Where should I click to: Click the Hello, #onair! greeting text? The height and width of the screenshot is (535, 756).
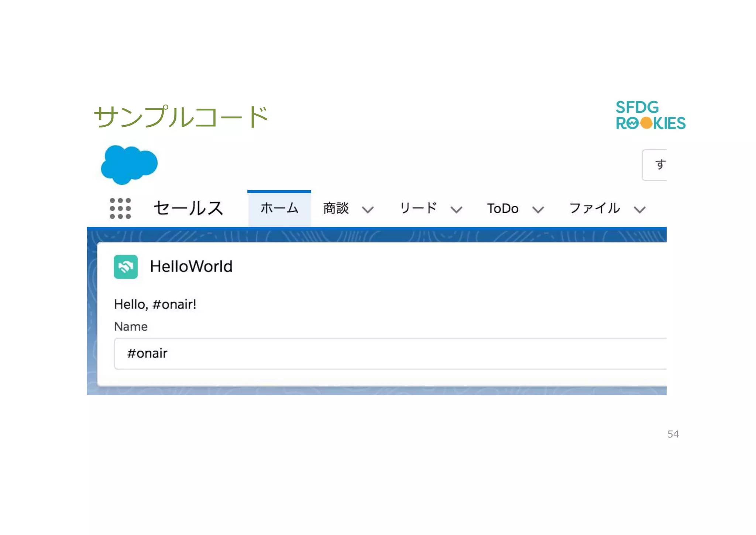click(155, 304)
